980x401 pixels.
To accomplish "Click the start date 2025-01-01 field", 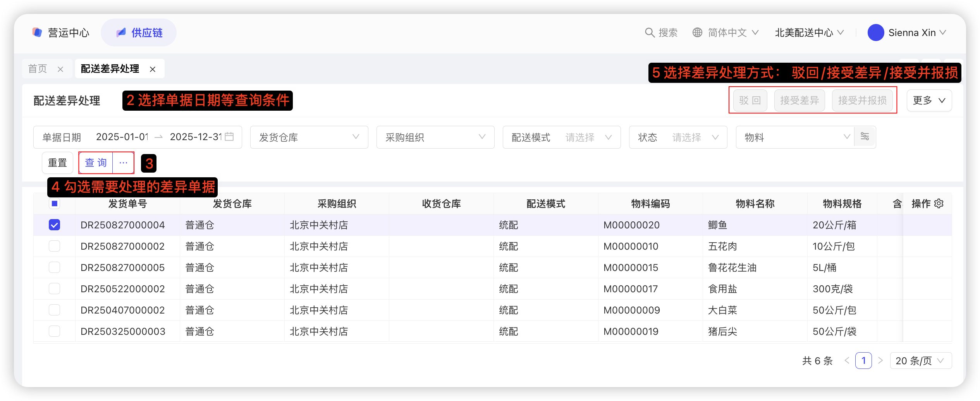I will [x=122, y=137].
